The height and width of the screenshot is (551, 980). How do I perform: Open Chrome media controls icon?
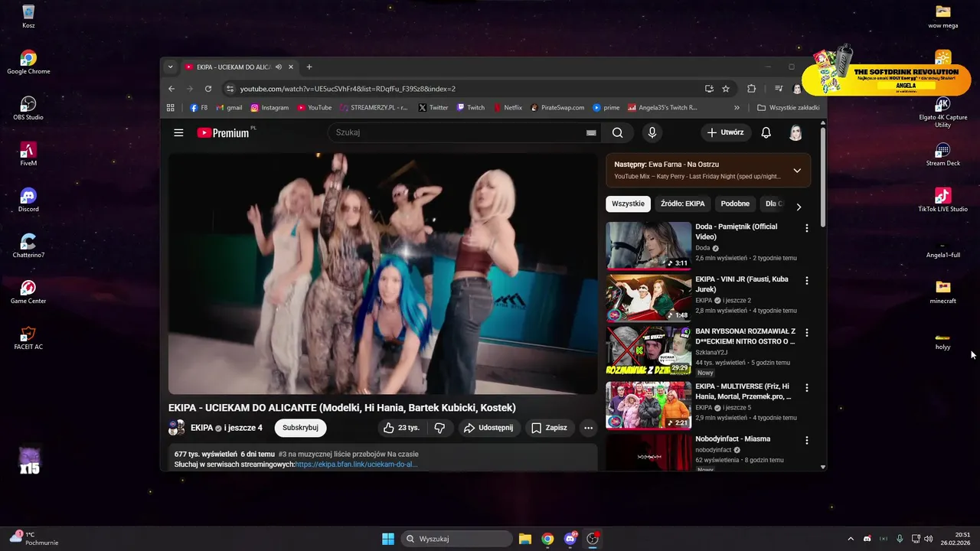tap(779, 89)
